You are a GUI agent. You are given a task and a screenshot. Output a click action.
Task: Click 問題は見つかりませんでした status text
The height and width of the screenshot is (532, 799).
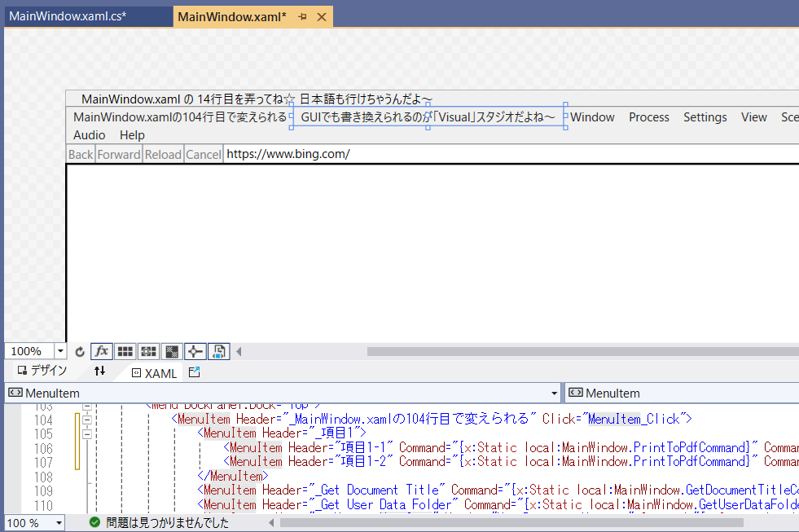pyautogui.click(x=167, y=523)
